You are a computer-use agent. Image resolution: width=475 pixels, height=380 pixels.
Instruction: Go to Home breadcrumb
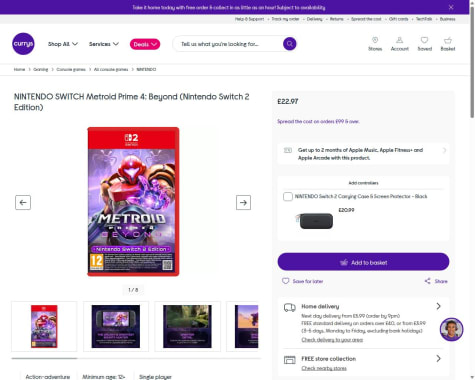pyautogui.click(x=19, y=69)
